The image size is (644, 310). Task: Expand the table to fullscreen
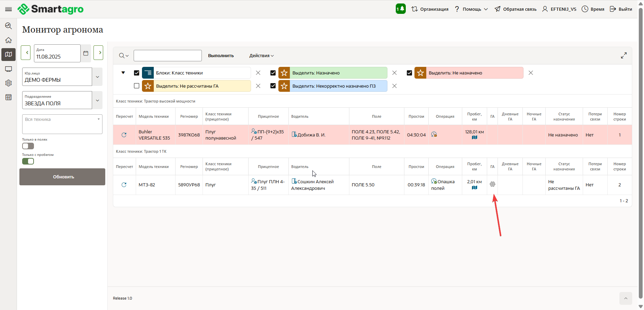click(624, 55)
